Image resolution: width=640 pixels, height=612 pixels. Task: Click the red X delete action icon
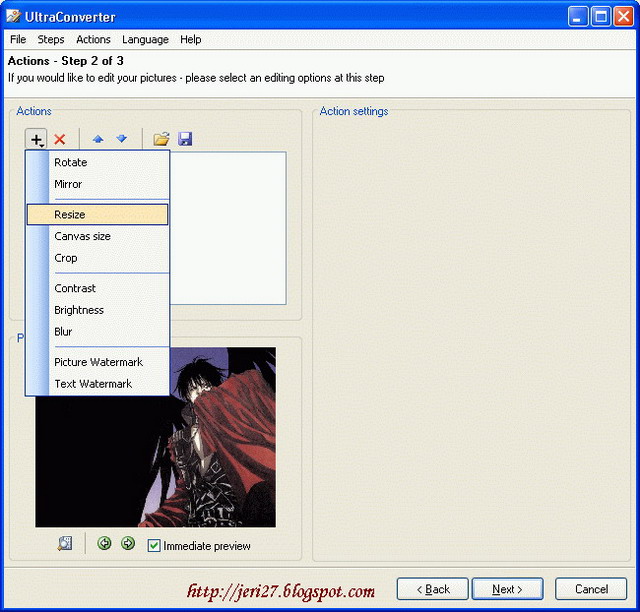coord(60,139)
